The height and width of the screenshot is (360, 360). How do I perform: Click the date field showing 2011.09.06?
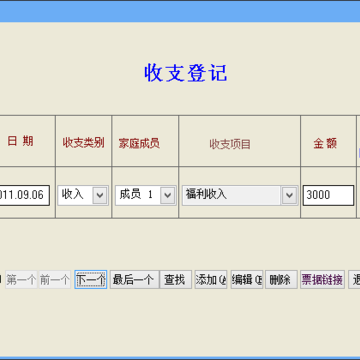(24, 195)
